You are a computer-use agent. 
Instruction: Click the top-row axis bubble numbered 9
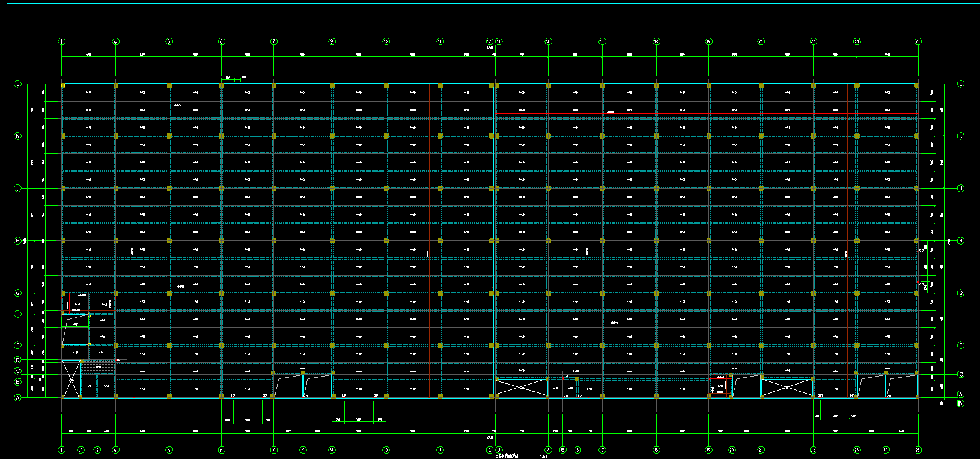(x=332, y=41)
